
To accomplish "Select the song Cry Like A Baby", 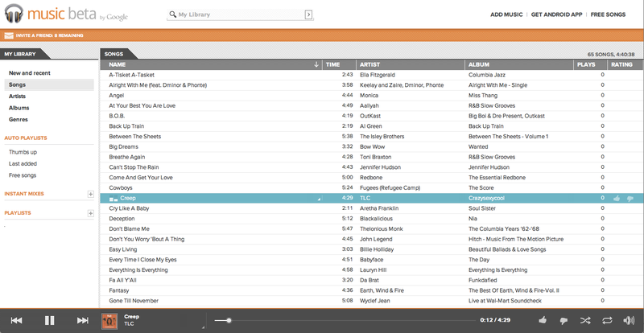I will (x=129, y=208).
